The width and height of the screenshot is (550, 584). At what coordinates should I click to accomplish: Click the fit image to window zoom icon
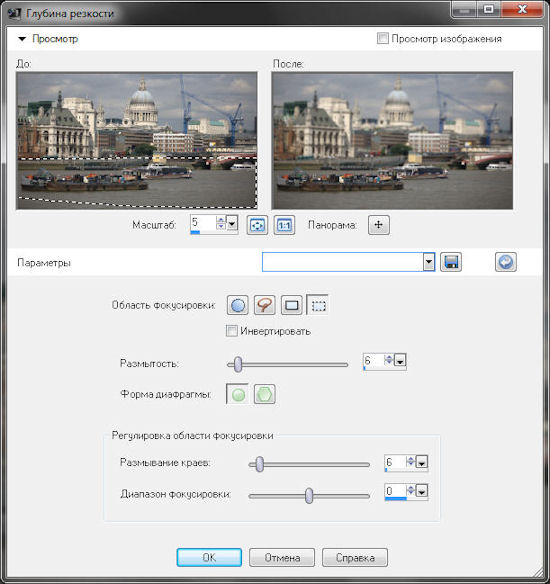click(257, 225)
